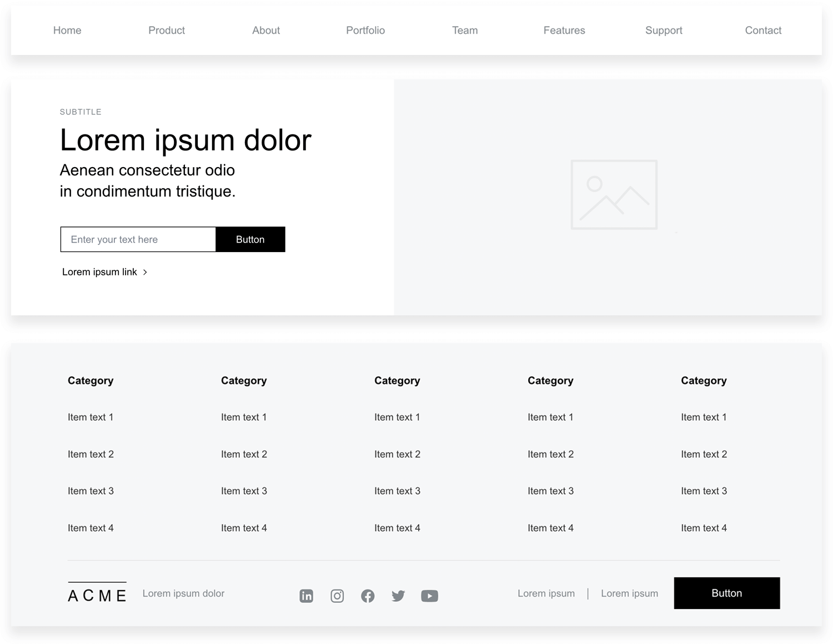This screenshot has height=644, width=833.
Task: Open the Contact nav item
Action: [763, 31]
